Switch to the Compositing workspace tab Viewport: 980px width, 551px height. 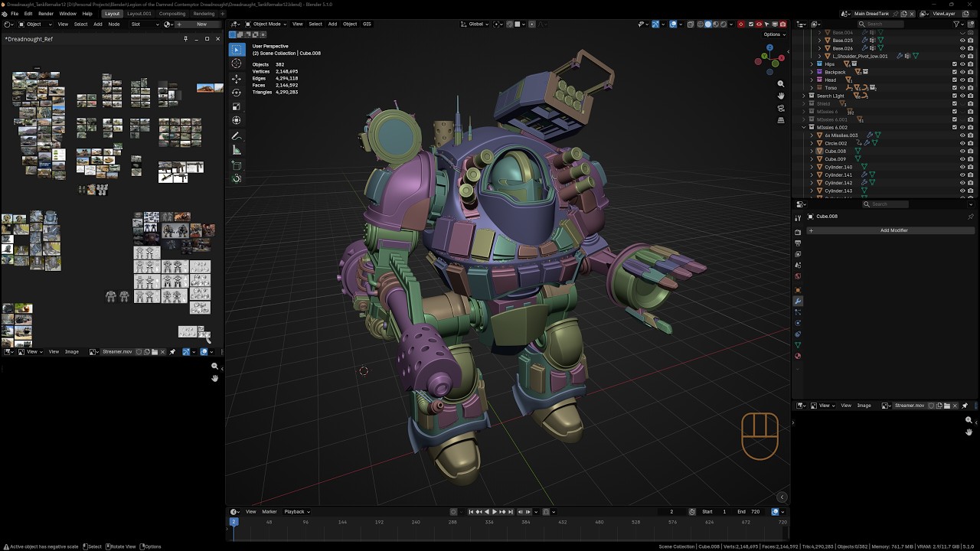point(171,14)
